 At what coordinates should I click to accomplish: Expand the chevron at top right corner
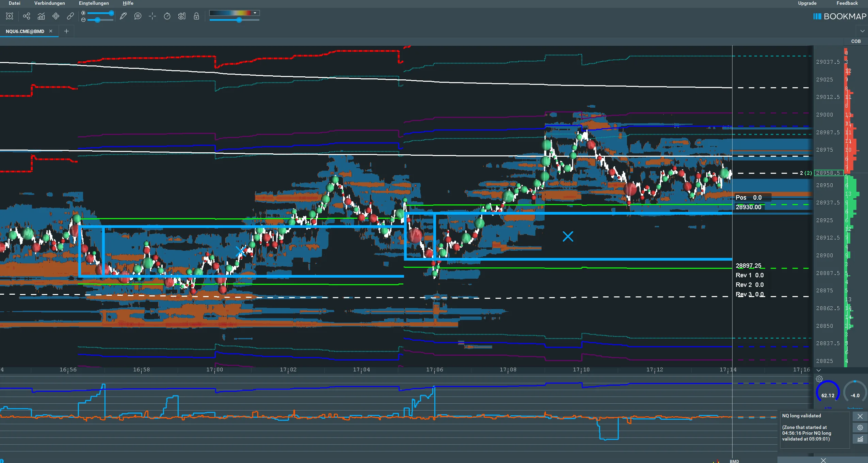point(862,31)
